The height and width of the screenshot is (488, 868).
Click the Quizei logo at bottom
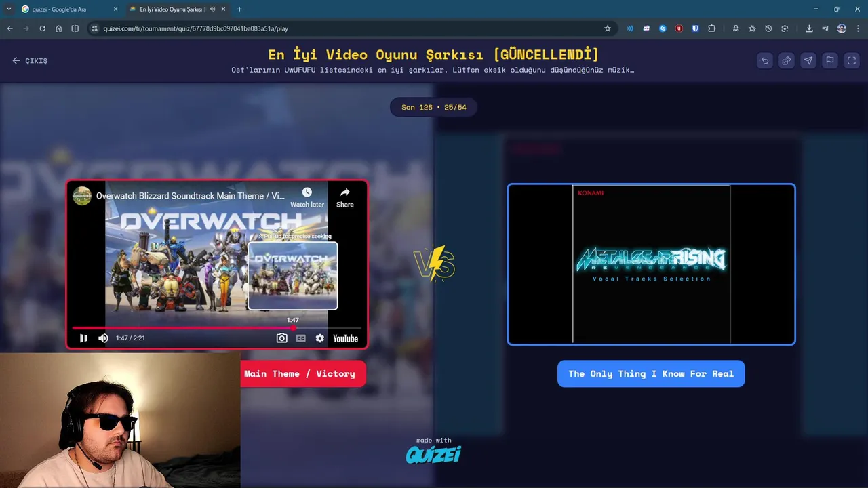tap(433, 454)
